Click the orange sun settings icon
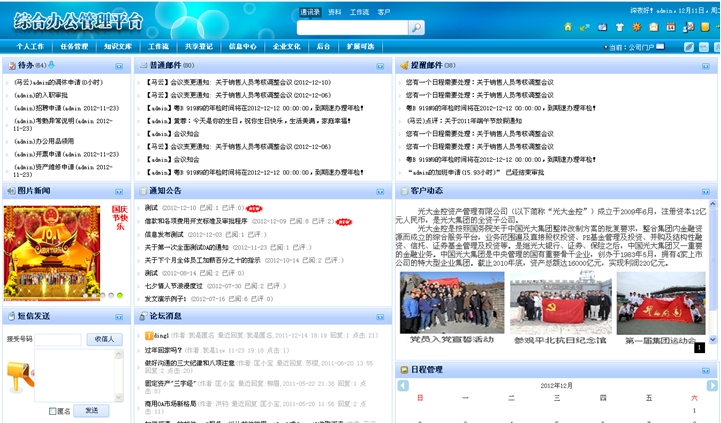Screen dimensions: 721x423 636,27
